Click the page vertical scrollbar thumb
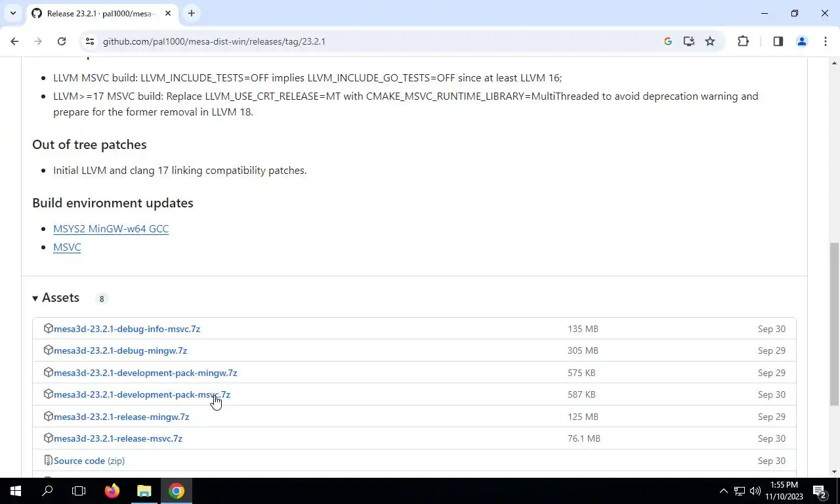Image resolution: width=840 pixels, height=504 pixels. [x=834, y=324]
